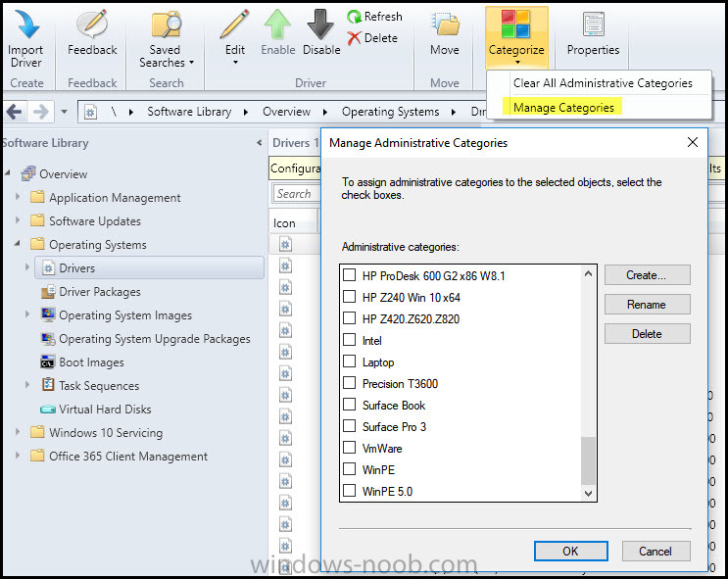Click the category list scrollbar down arrow
The image size is (728, 579).
pyautogui.click(x=588, y=493)
